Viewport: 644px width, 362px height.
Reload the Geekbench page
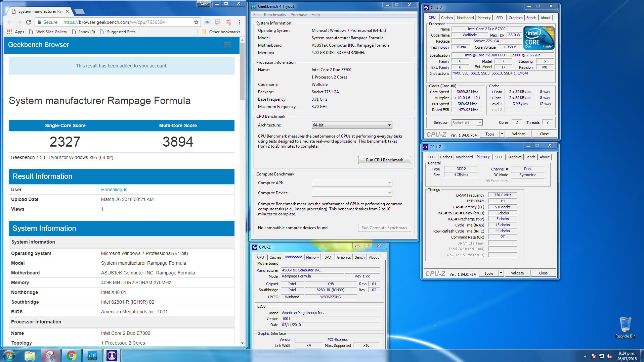[29, 22]
